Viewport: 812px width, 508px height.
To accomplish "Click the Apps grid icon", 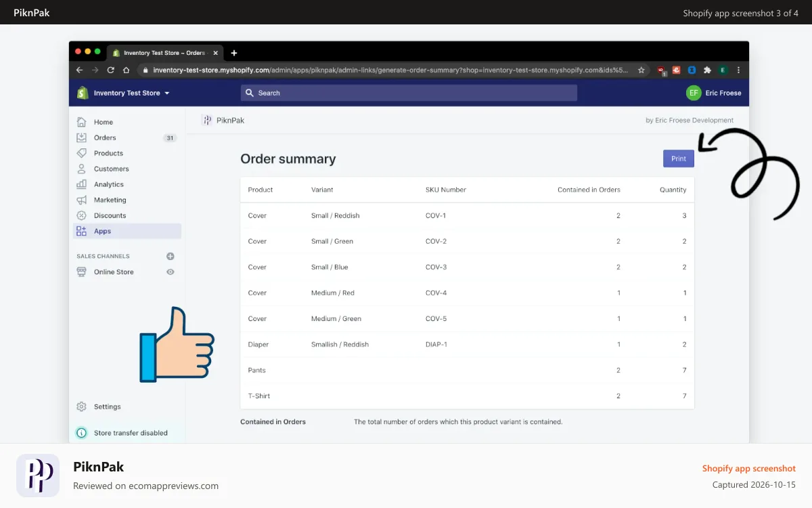I will pyautogui.click(x=82, y=231).
